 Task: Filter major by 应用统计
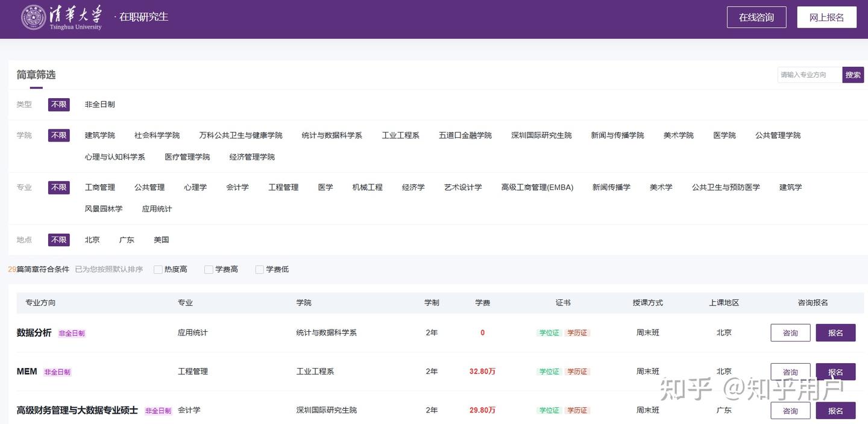click(x=157, y=209)
